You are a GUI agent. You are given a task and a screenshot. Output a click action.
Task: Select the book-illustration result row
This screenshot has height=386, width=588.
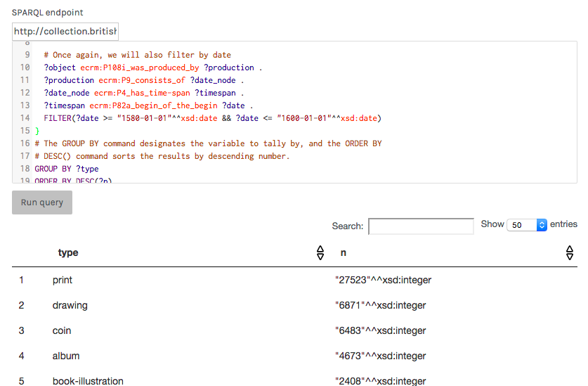click(x=88, y=380)
